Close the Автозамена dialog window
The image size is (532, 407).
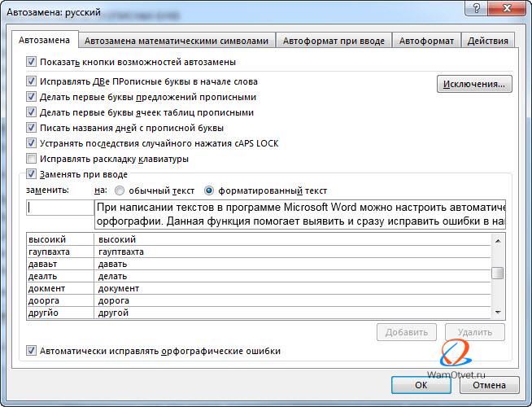pyautogui.click(x=507, y=8)
